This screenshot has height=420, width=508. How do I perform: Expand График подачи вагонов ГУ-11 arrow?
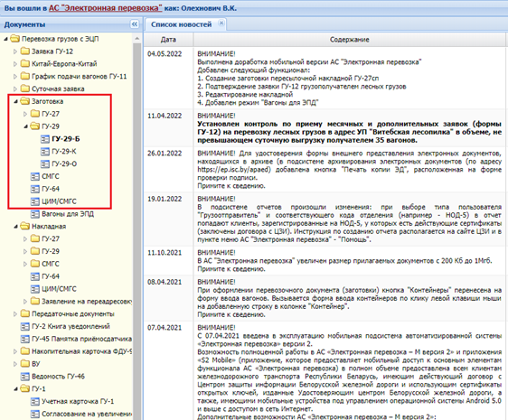[15, 77]
